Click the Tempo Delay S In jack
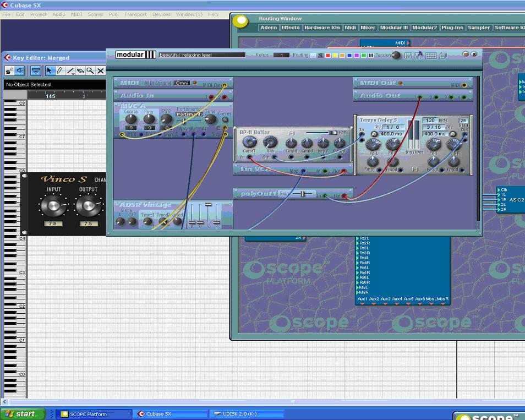The image size is (525, 420). coord(362,135)
